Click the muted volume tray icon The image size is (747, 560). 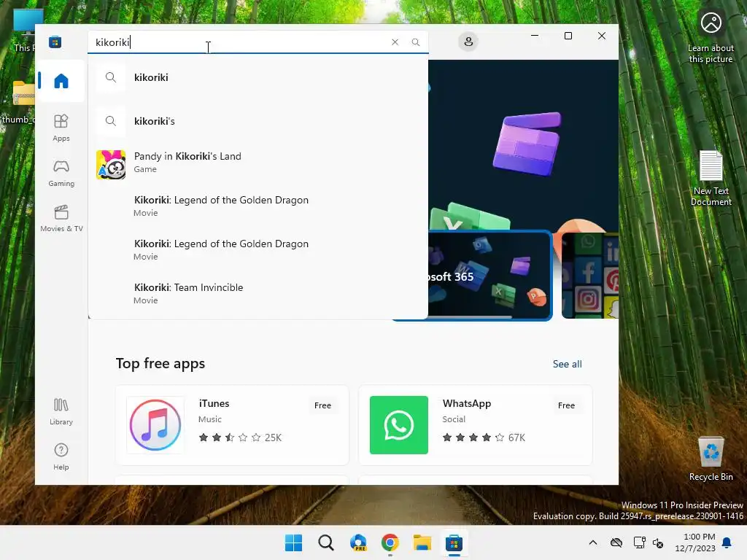coord(659,542)
